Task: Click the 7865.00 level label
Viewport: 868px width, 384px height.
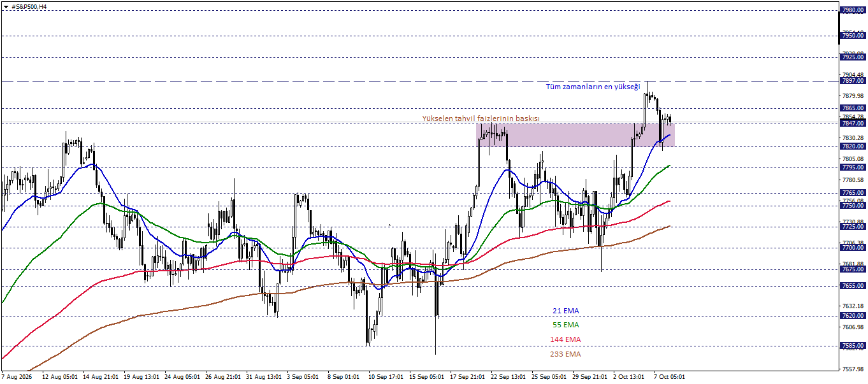Action: [853, 108]
